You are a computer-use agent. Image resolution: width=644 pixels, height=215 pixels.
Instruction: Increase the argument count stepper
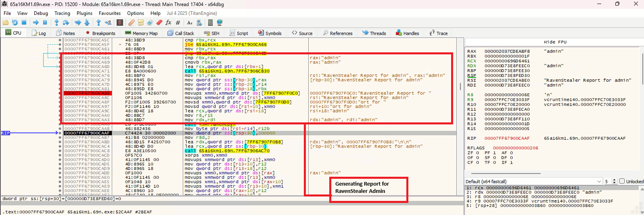tap(615, 180)
